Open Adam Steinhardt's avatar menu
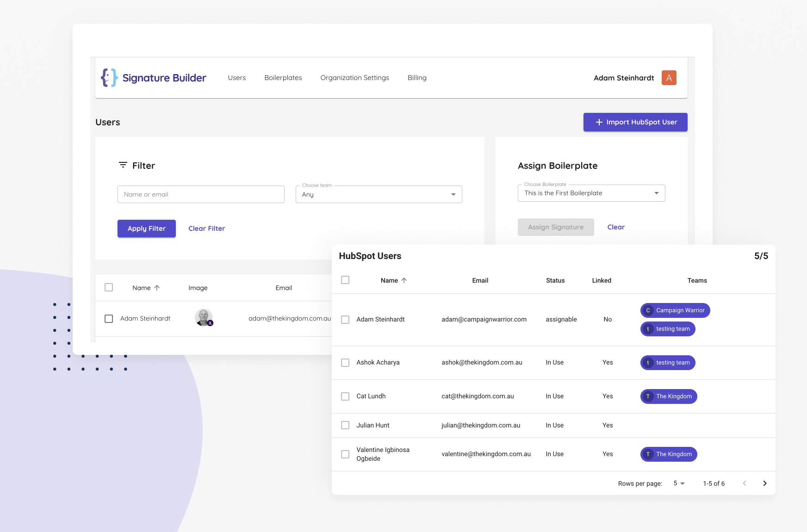 (x=669, y=78)
